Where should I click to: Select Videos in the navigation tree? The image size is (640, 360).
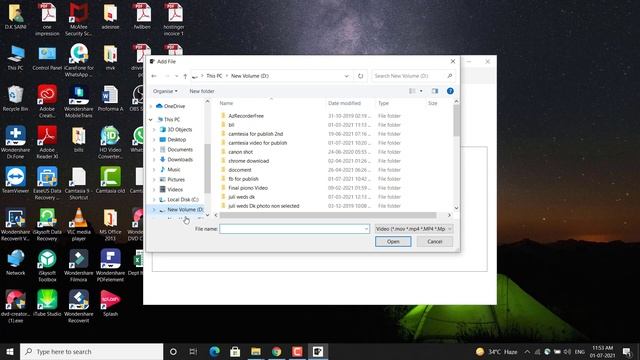175,189
